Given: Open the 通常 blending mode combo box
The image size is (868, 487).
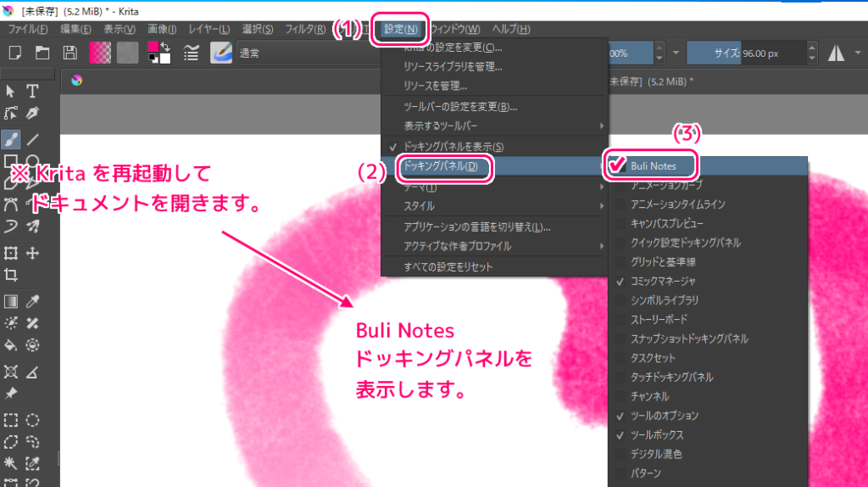Looking at the screenshot, I should click(x=309, y=53).
